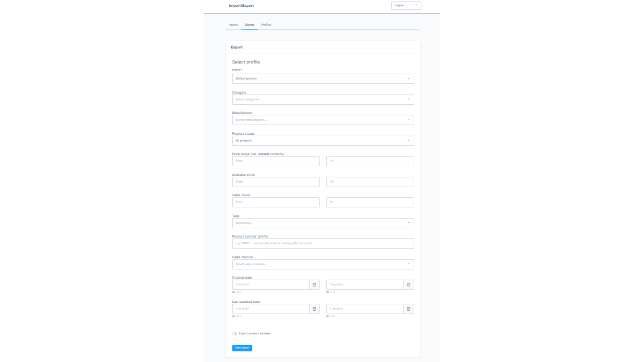The width and height of the screenshot is (644, 362).
Task: Open calendar for Last updated date end
Action: (x=409, y=309)
